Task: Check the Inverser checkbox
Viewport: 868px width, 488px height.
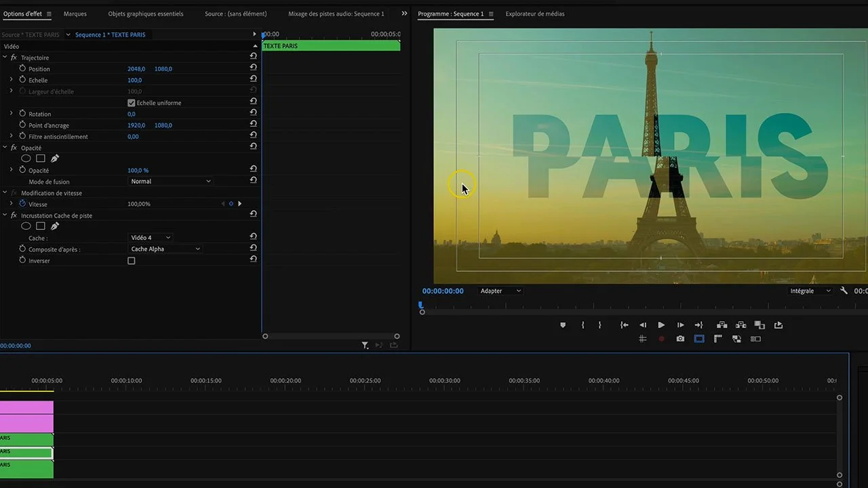Action: tap(132, 261)
